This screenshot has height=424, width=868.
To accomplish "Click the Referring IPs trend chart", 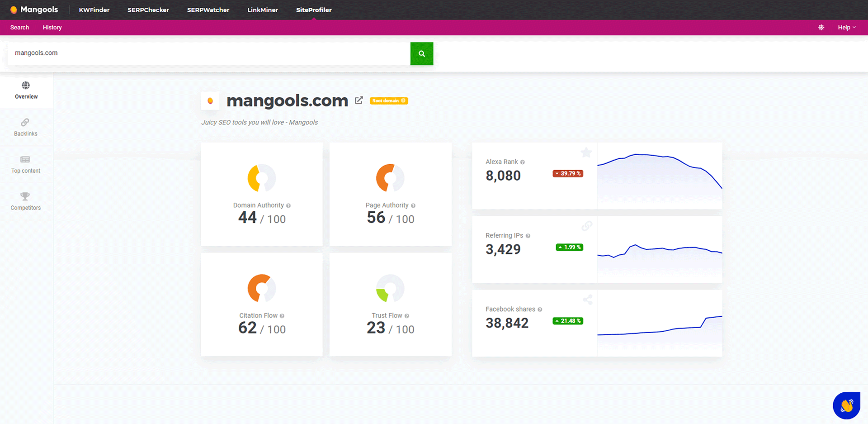I will pyautogui.click(x=660, y=250).
